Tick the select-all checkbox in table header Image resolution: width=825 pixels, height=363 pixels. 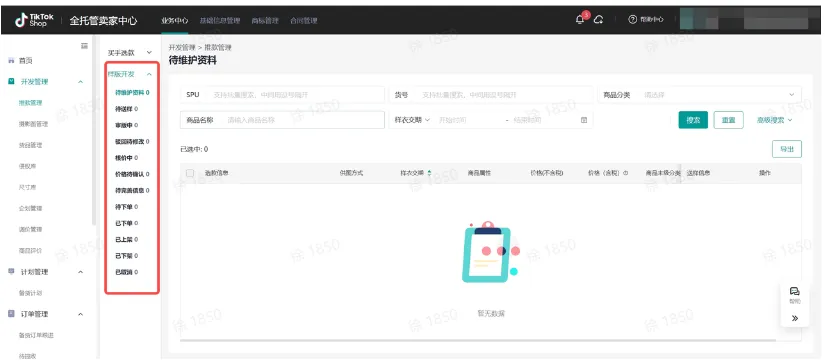[190, 173]
